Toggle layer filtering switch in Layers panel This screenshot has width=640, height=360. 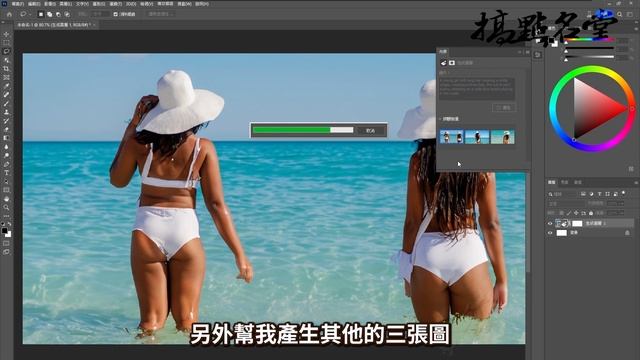(624, 193)
